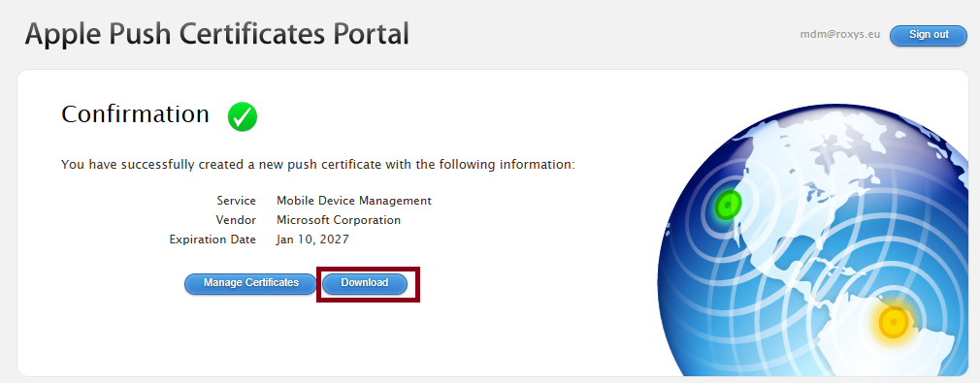This screenshot has height=383, width=980.
Task: Click the green confirmation checkmark icon
Action: (243, 116)
